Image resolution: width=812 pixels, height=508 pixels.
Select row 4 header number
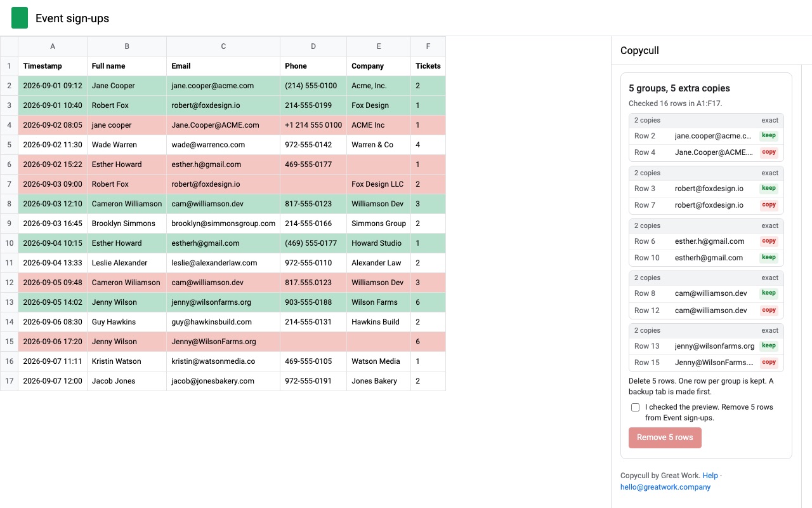tap(10, 125)
